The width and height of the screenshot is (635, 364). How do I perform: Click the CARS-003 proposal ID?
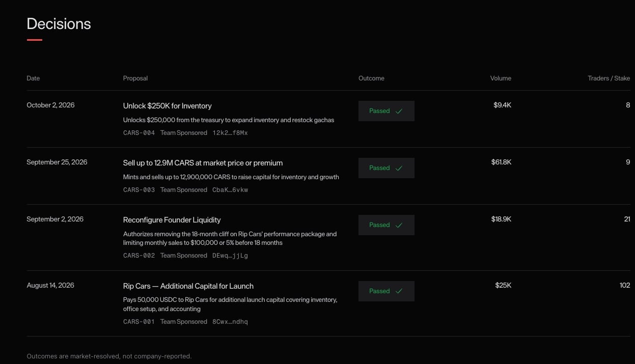(x=139, y=190)
